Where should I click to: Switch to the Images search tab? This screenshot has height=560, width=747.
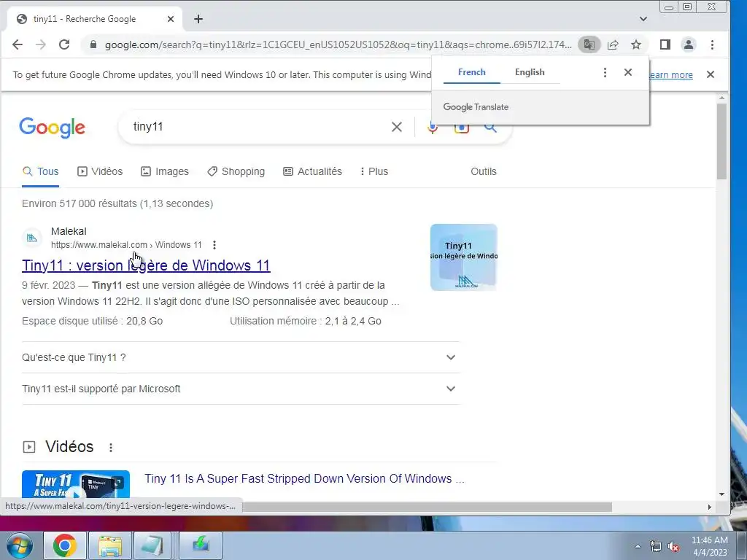click(165, 171)
